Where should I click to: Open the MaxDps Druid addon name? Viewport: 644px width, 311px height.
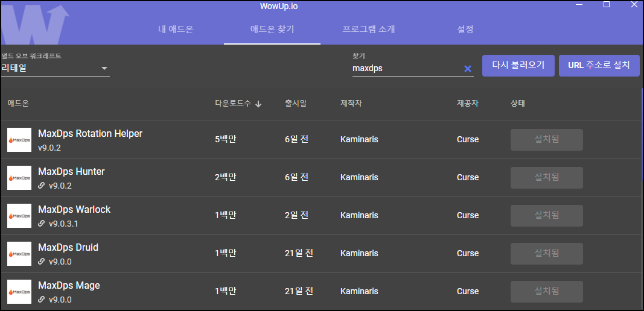coord(68,247)
